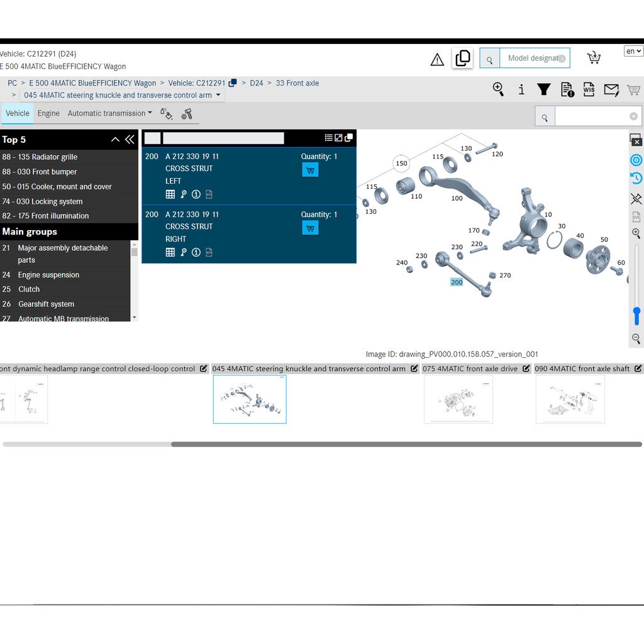
Task: Open the PC breadcrumb link
Action: [13, 83]
